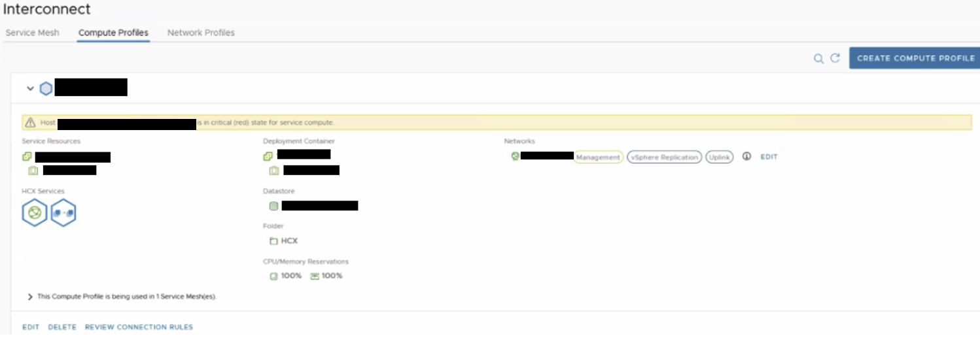Click the Datastore label
Image resolution: width=980 pixels, height=347 pixels.
pyautogui.click(x=279, y=191)
